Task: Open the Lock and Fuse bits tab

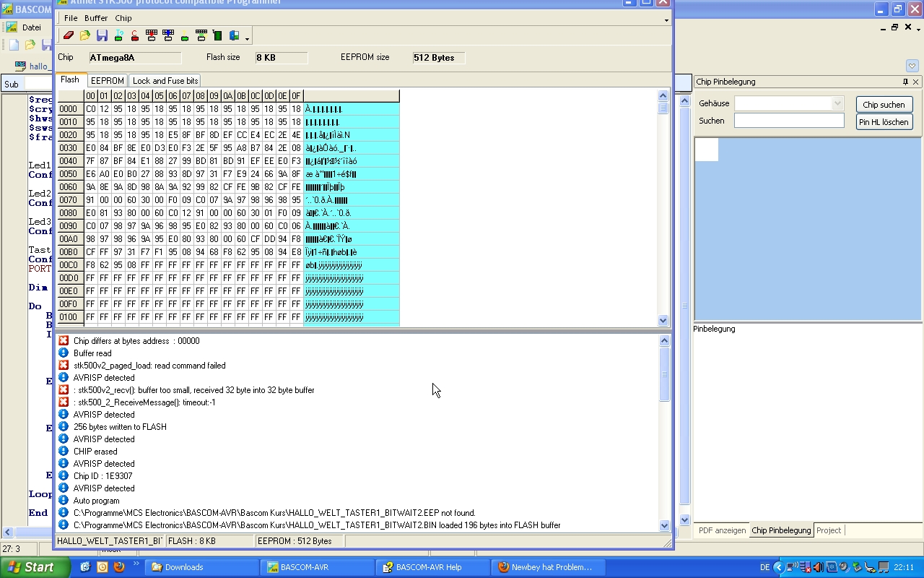Action: 165,81
